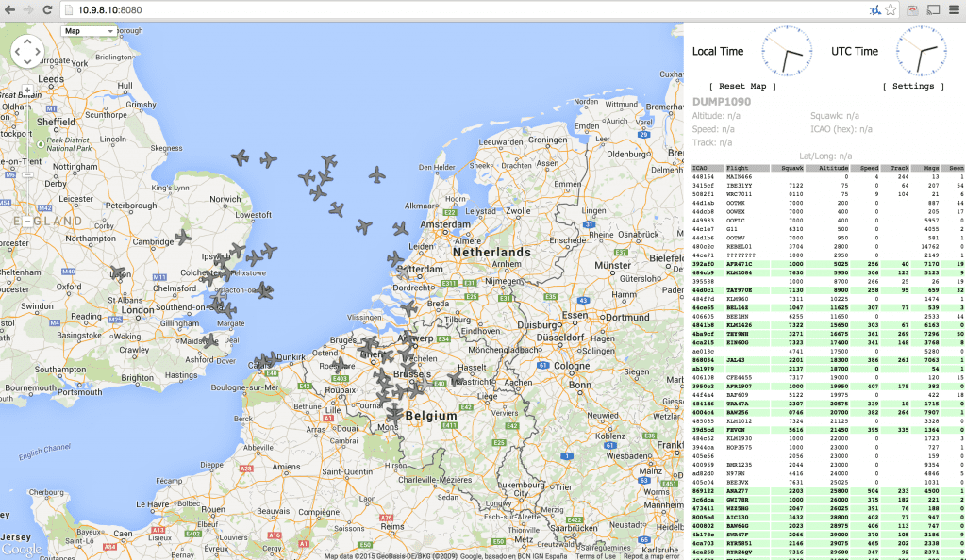Select flight row KLM1426

point(828,325)
